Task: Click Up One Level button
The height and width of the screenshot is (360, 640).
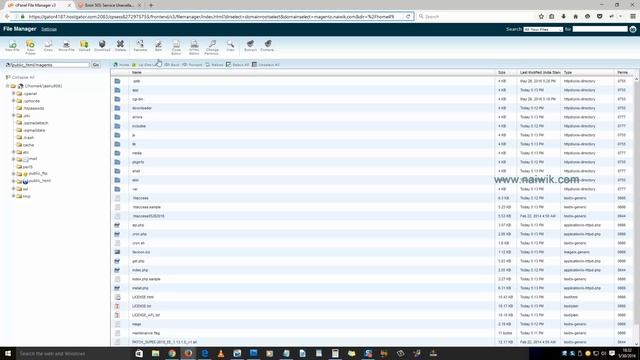Action: tap(144, 64)
